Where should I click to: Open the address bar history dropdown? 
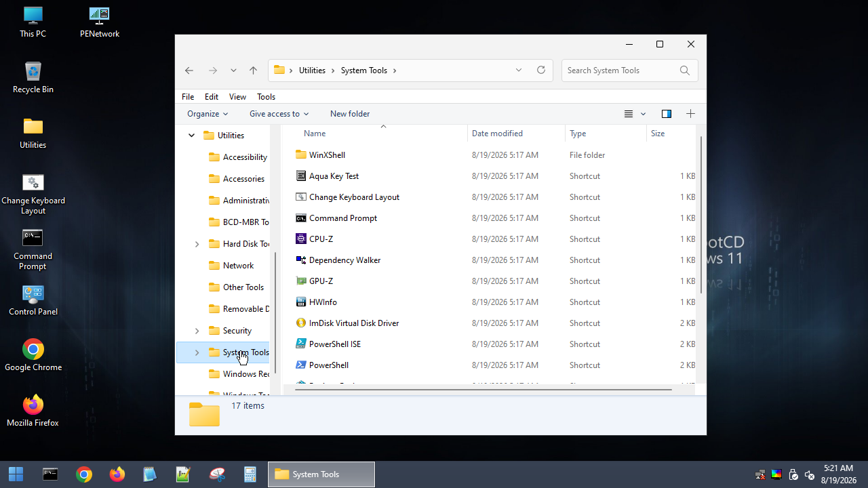(519, 70)
